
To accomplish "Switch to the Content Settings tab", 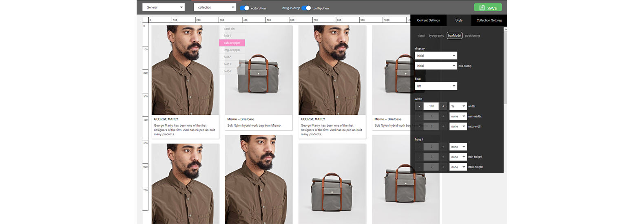I will tap(428, 20).
